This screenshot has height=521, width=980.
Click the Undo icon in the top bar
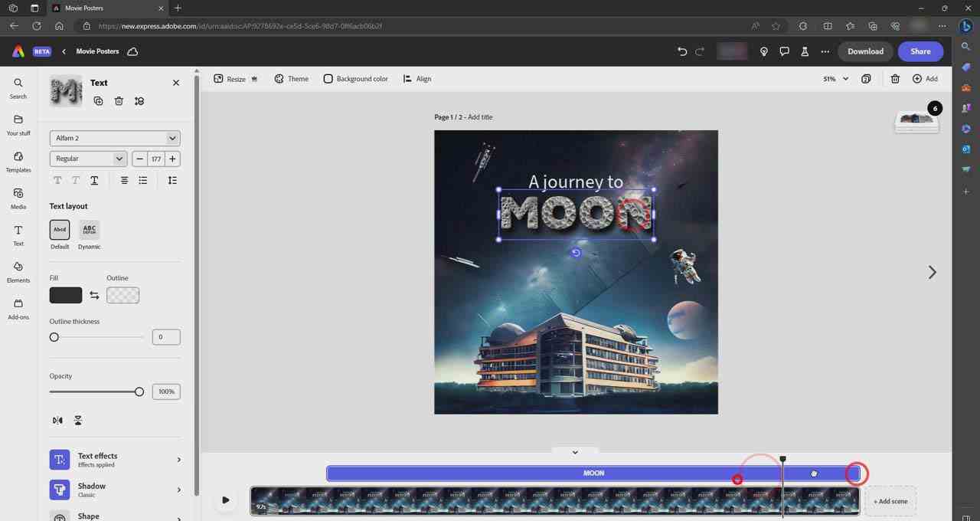[x=681, y=51]
